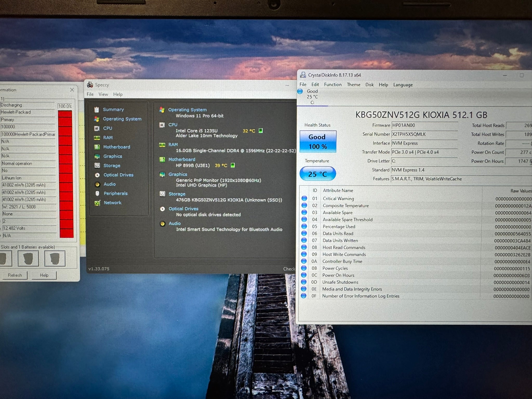This screenshot has width=532, height=399.
Task: Select the RAM module icon in Speccy sidebar
Action: tap(97, 138)
